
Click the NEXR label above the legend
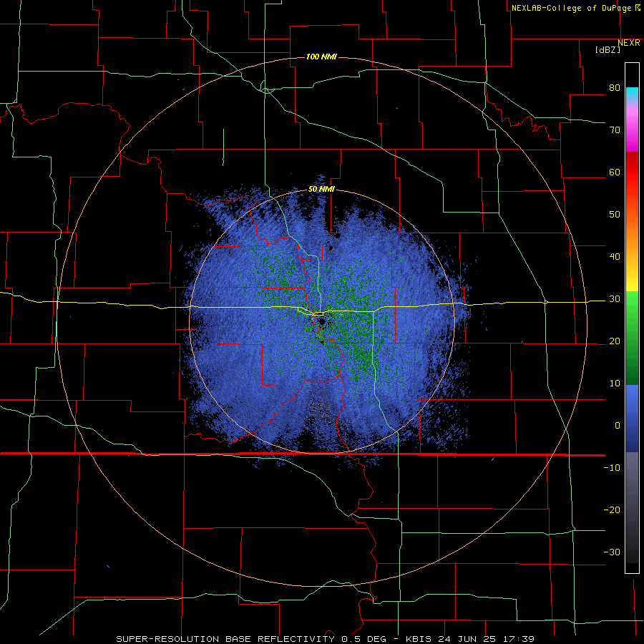(629, 43)
